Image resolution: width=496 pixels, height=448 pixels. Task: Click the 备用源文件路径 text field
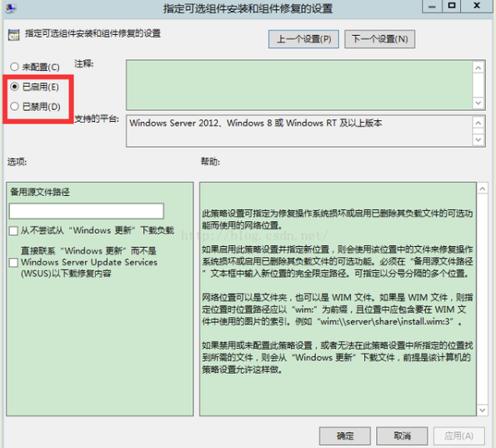pos(87,211)
